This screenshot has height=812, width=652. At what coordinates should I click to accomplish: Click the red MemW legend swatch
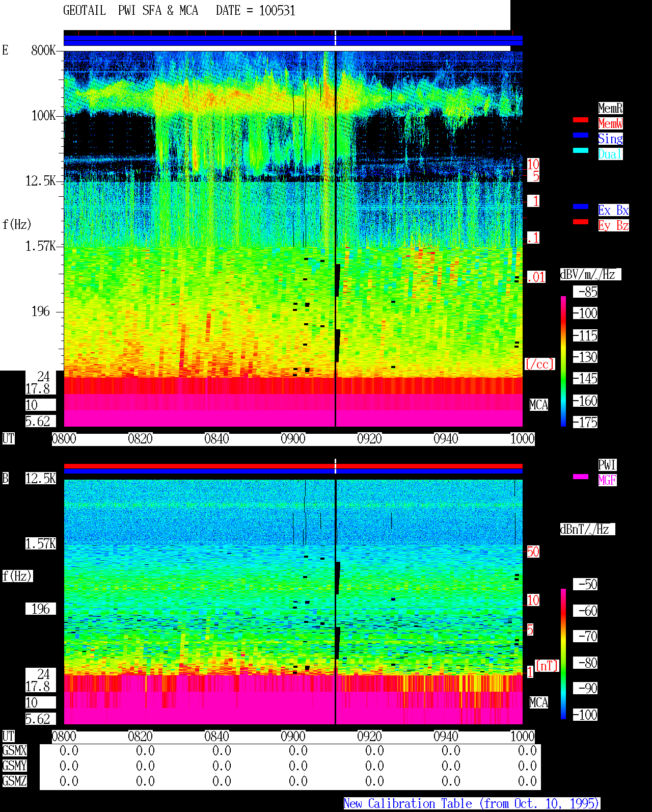581,120
